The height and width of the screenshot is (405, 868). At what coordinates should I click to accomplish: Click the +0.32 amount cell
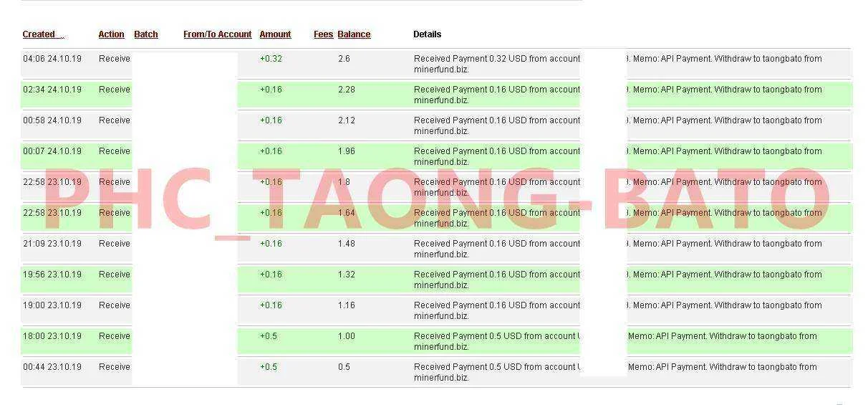(271, 59)
